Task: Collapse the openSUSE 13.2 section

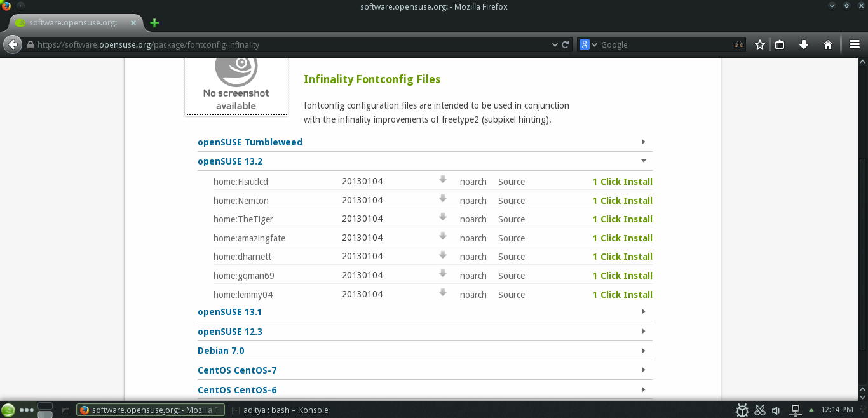Action: click(x=424, y=161)
